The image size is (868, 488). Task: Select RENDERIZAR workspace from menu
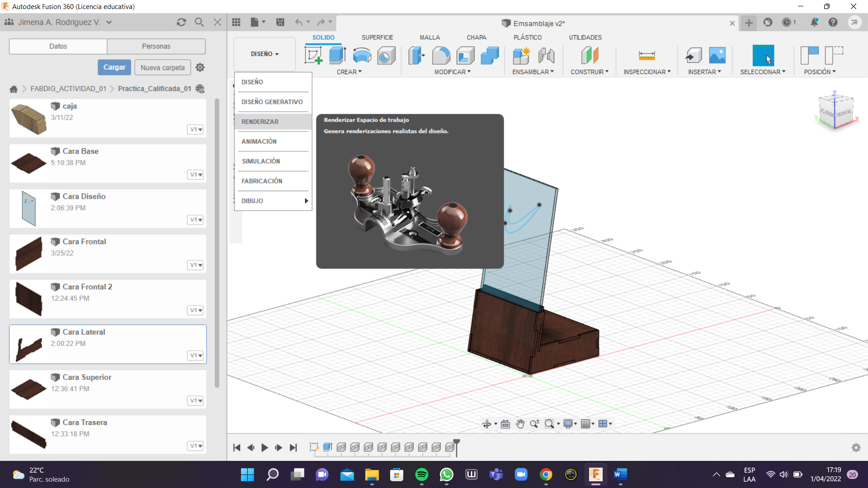click(260, 122)
